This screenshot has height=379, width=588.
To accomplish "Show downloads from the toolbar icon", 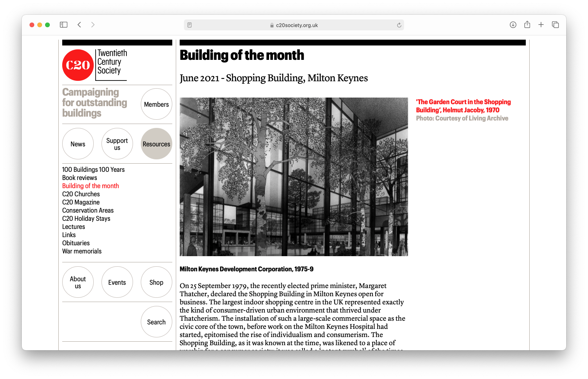I will point(513,25).
